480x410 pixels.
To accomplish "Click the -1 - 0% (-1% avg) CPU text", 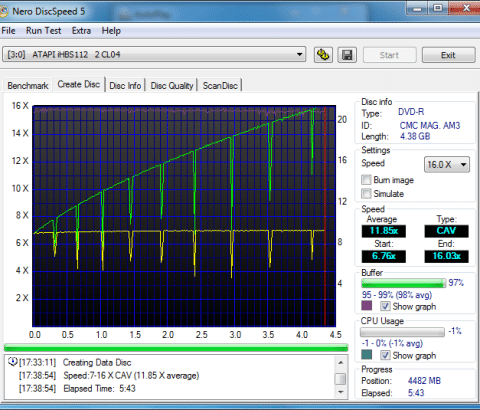I will 392,343.
